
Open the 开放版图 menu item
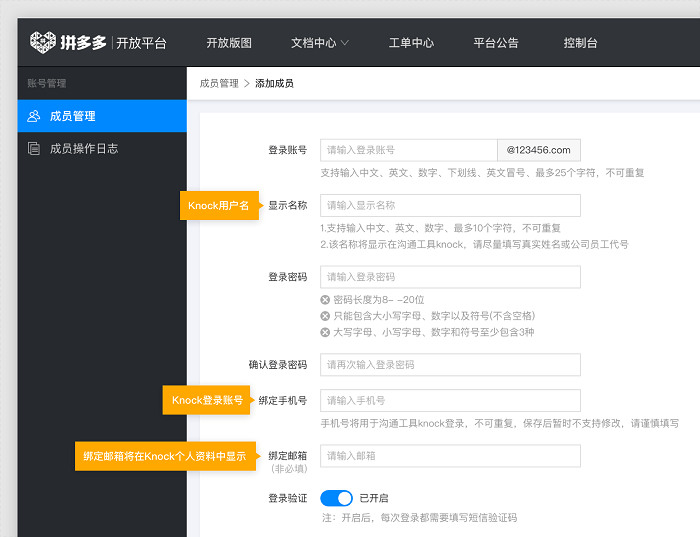(x=229, y=43)
